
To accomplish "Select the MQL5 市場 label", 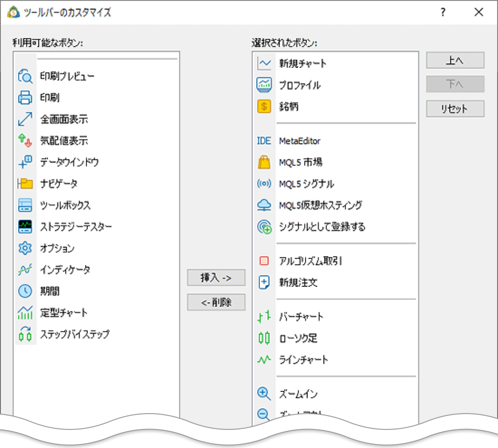I will tap(301, 162).
